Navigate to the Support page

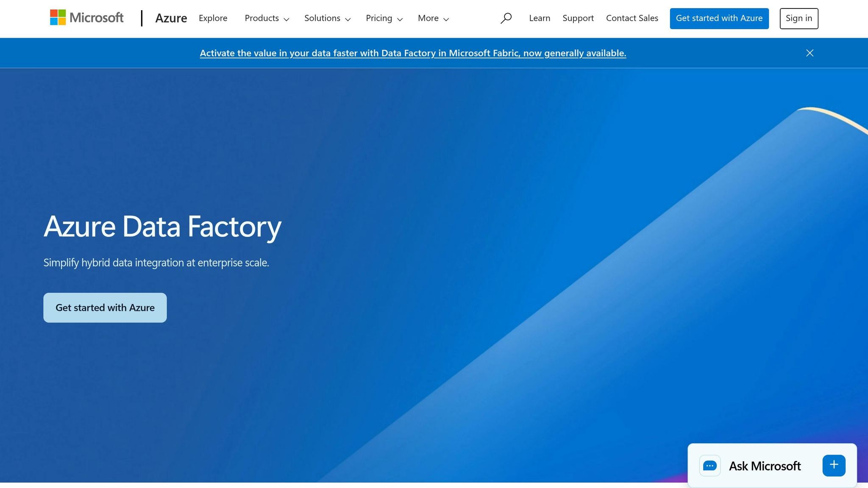(578, 18)
